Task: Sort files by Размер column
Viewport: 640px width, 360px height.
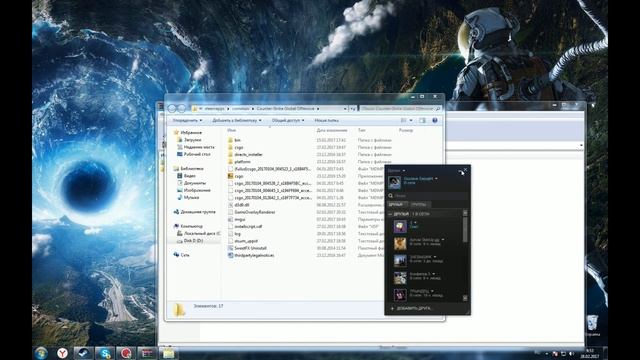Action: [x=406, y=130]
